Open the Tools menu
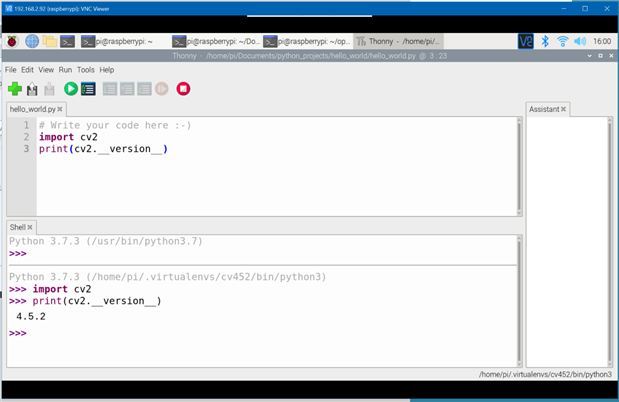Viewport: 619px width, 402px height. point(86,70)
